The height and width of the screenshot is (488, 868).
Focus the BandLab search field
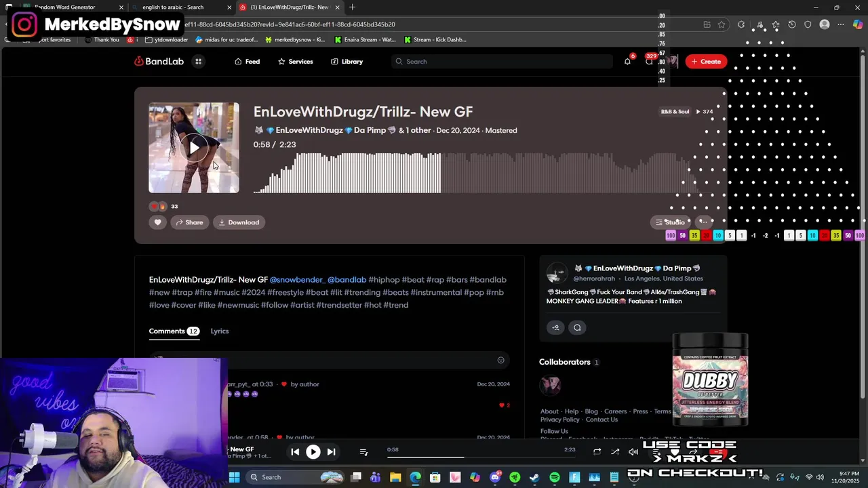coord(502,61)
